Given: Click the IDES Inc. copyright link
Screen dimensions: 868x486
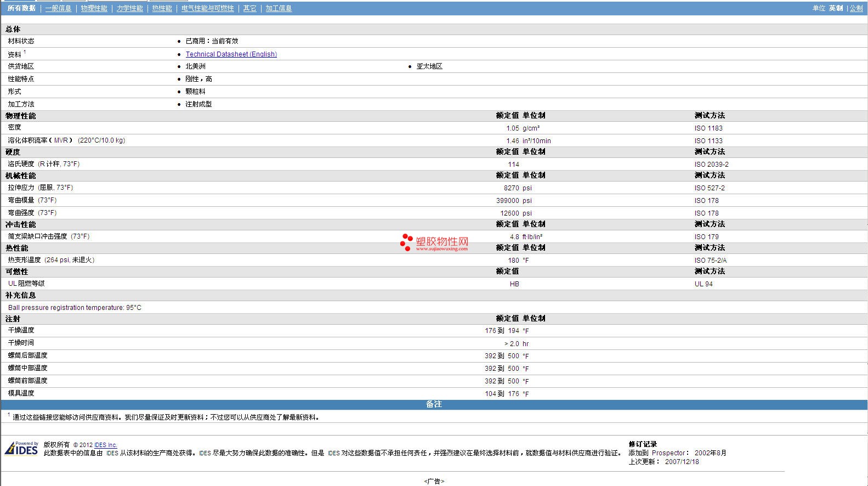Looking at the screenshot, I should coord(105,445).
